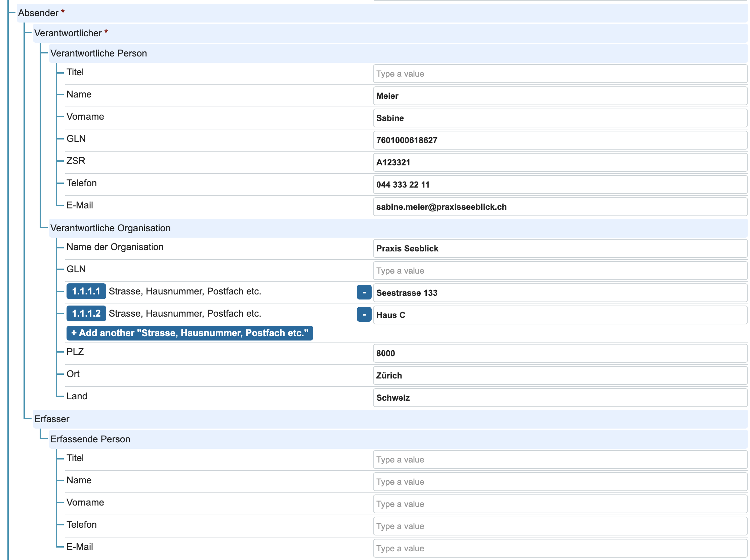Focus the Titel field under Verantwortliche Person

click(559, 74)
